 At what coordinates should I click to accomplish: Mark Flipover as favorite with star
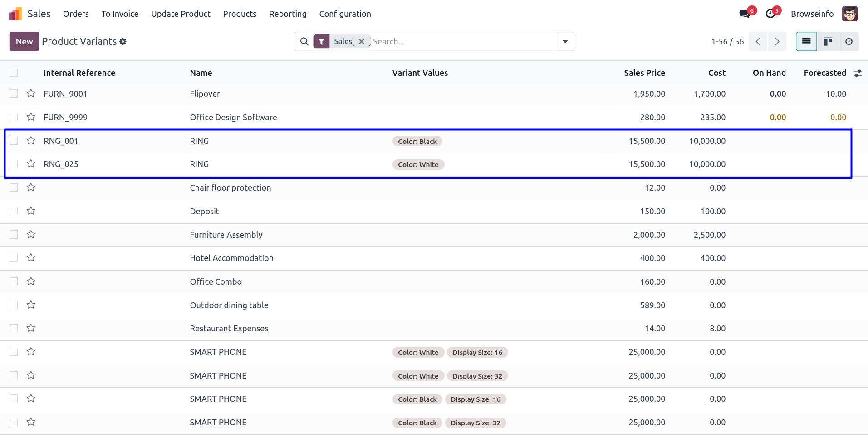point(31,94)
